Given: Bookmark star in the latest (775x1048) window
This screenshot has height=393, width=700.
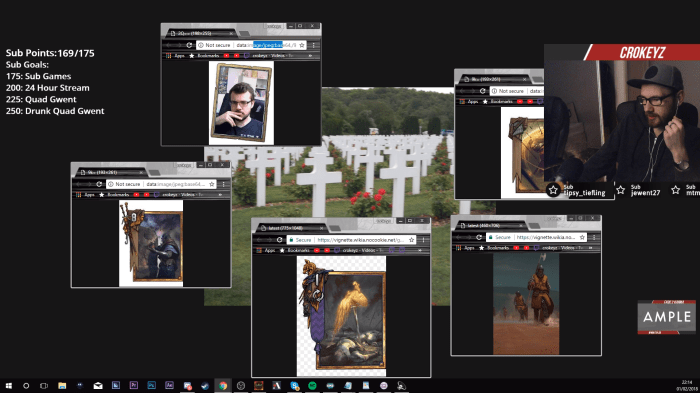Looking at the screenshot, I should tap(412, 240).
